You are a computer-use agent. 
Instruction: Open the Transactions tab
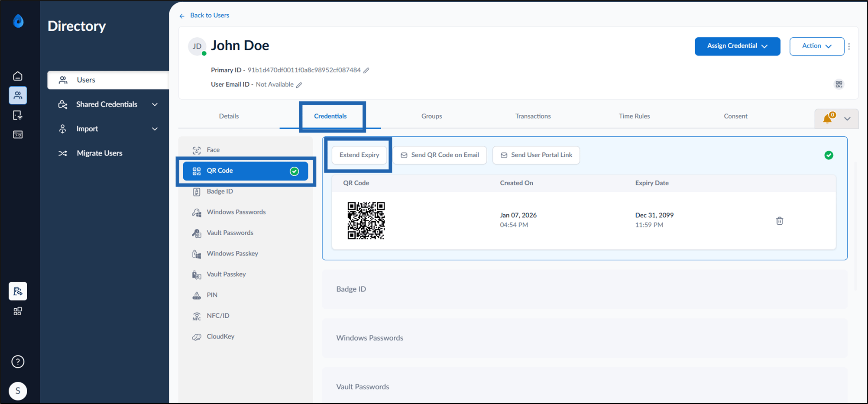point(533,116)
